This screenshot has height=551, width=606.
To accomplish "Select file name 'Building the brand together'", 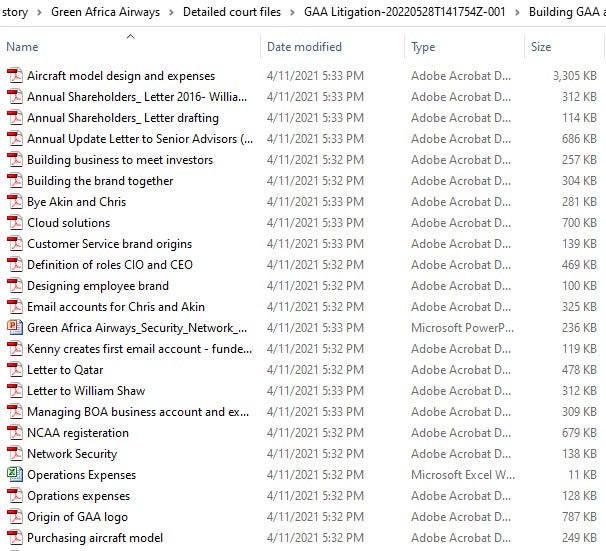I will tap(100, 181).
